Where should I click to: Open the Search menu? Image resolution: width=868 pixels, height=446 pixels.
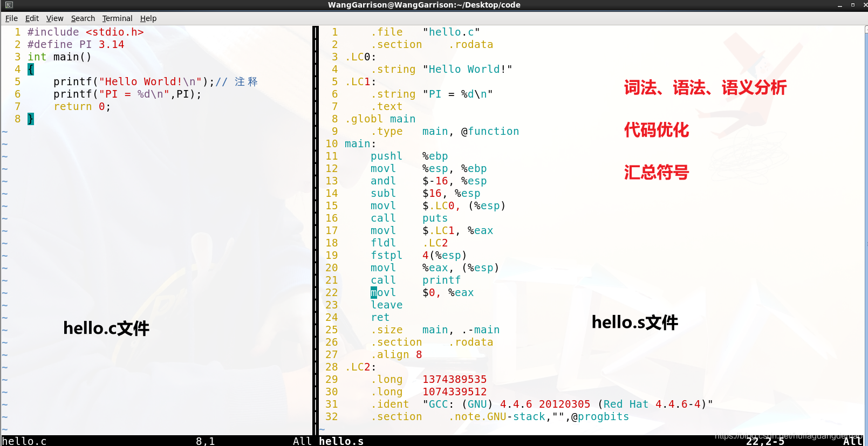[83, 18]
